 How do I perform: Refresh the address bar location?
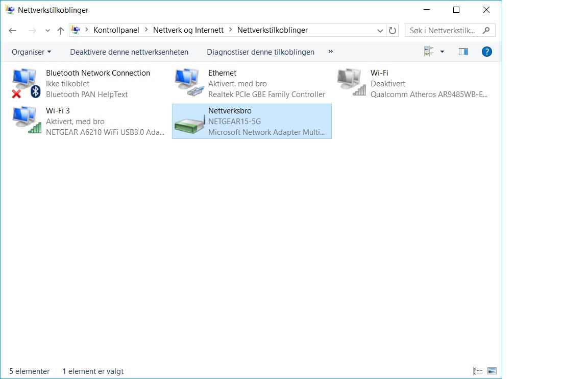click(393, 31)
